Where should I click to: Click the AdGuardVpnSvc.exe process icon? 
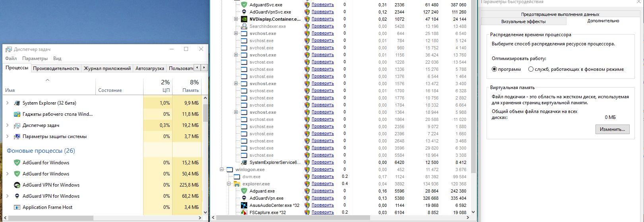click(x=244, y=12)
